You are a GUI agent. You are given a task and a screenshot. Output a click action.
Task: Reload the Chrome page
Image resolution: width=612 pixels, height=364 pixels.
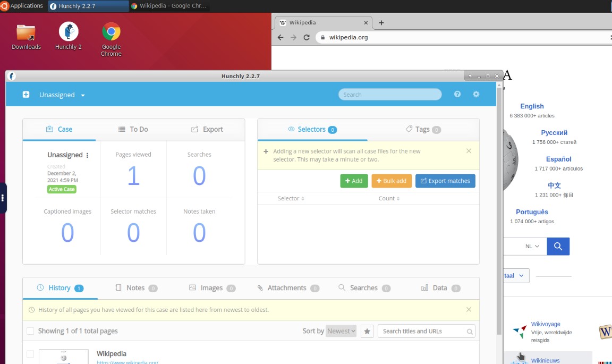[307, 37]
